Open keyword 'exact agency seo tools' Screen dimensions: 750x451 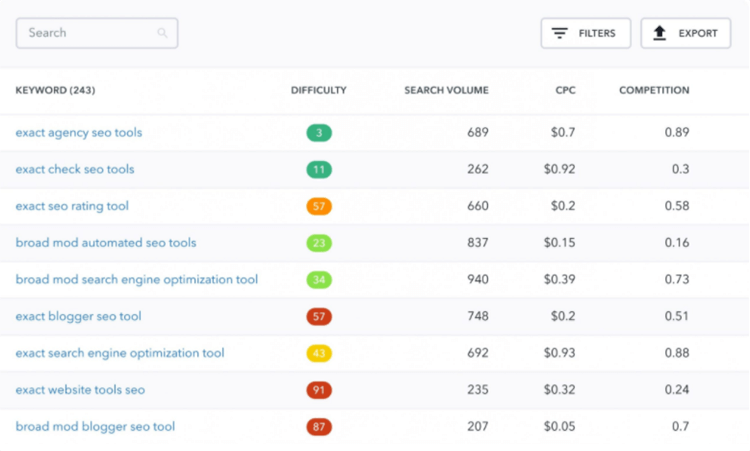[x=79, y=132]
